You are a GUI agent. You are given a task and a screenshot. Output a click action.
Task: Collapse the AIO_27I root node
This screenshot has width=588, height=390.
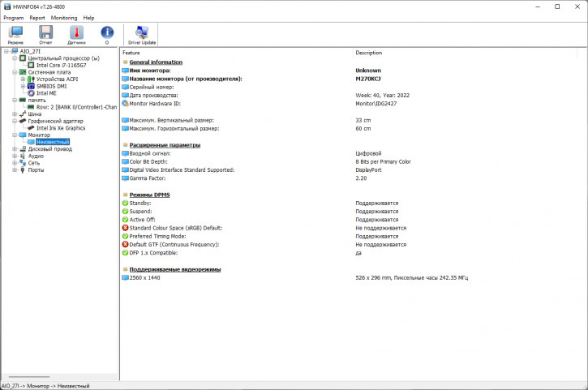(x=6, y=51)
